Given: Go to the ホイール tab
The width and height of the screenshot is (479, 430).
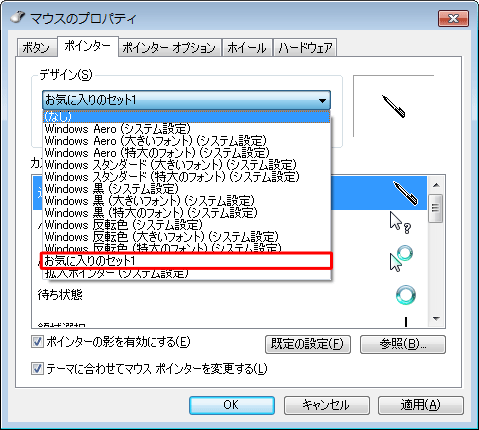Looking at the screenshot, I should pos(247,48).
